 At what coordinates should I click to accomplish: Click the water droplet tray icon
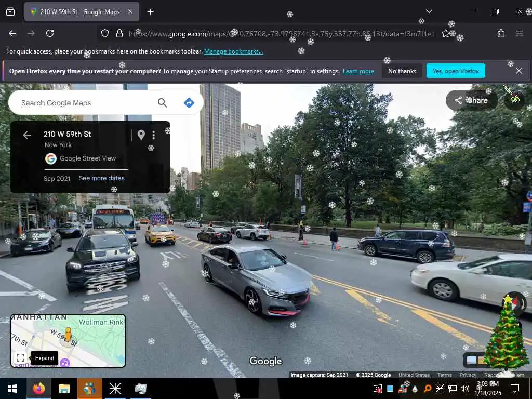coord(415,389)
